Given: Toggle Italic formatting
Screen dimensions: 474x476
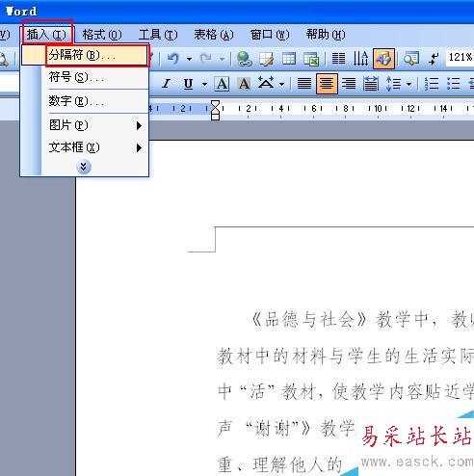Looking at the screenshot, I should pos(166,84).
